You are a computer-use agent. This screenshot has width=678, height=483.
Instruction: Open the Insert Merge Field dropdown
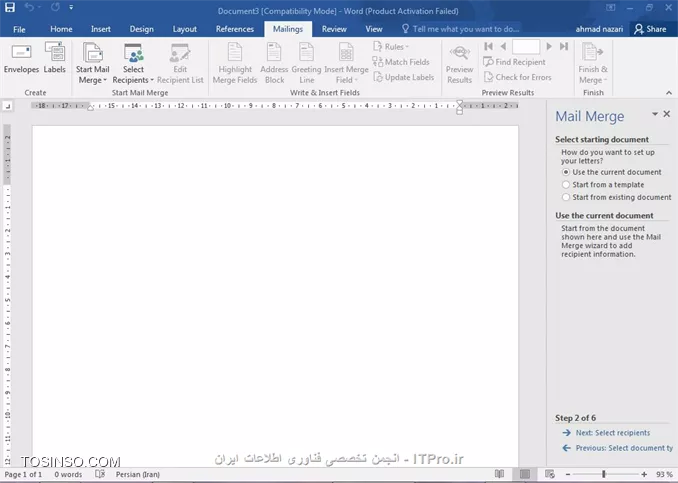coord(346,63)
